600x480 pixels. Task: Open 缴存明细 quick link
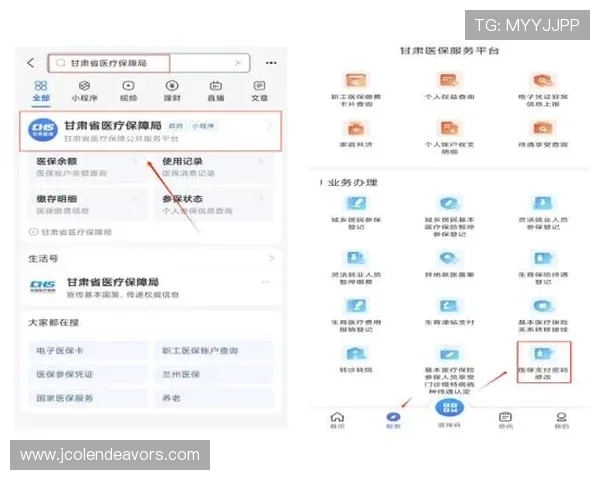(x=87, y=204)
